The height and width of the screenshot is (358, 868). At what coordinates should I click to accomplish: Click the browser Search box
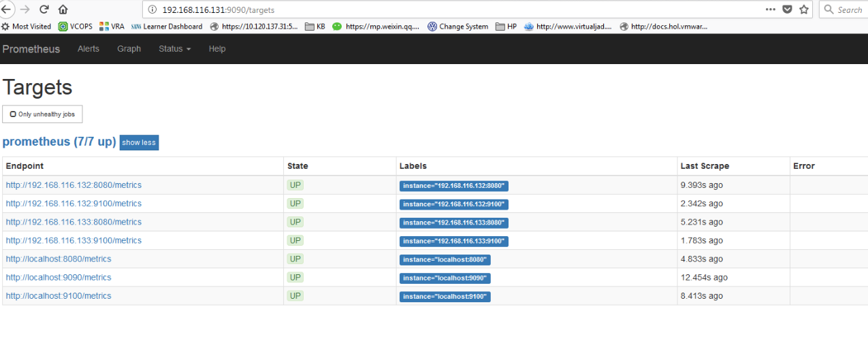click(844, 10)
